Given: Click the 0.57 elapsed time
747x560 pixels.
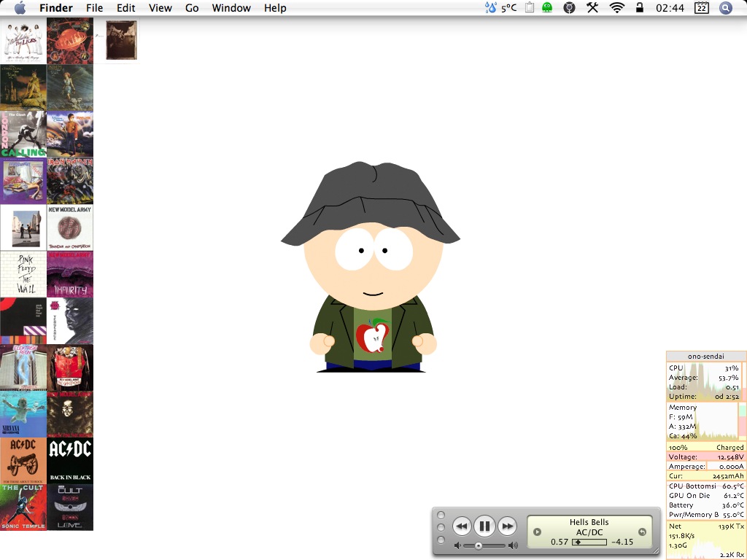Looking at the screenshot, I should (560, 542).
